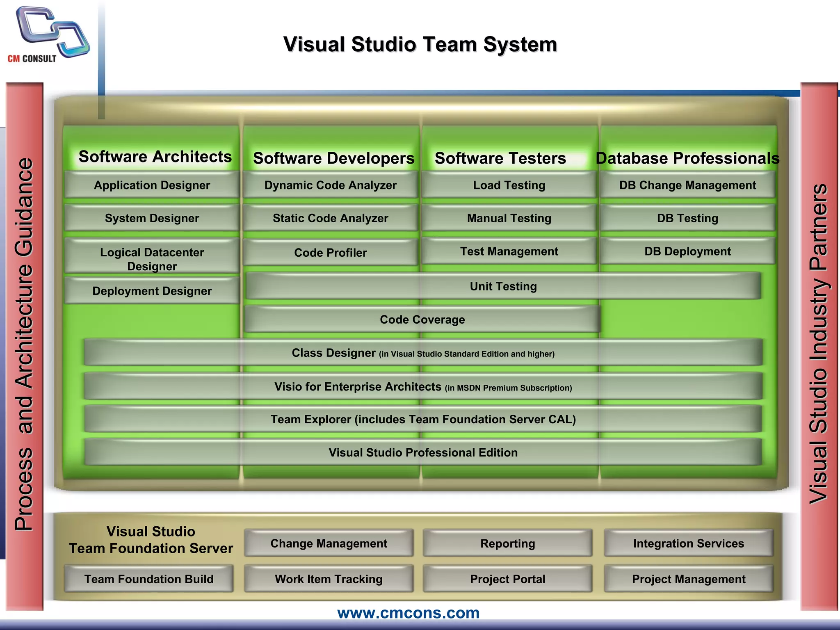Select the Static Code Analyzer box

pyautogui.click(x=330, y=218)
